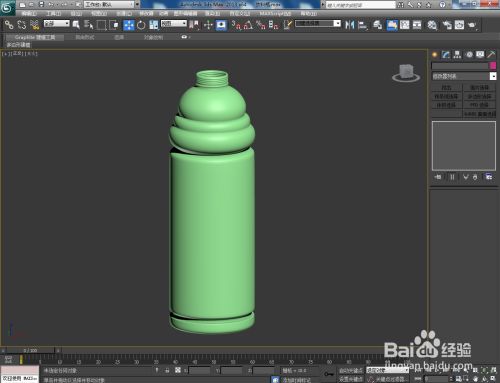500x383 pixels.
Task: Open the selection filter dropdown
Action: click(57, 24)
